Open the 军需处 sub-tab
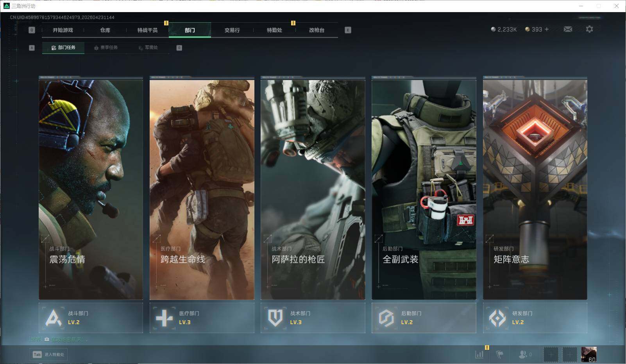Viewport: 626px width, 364px height. click(x=148, y=48)
